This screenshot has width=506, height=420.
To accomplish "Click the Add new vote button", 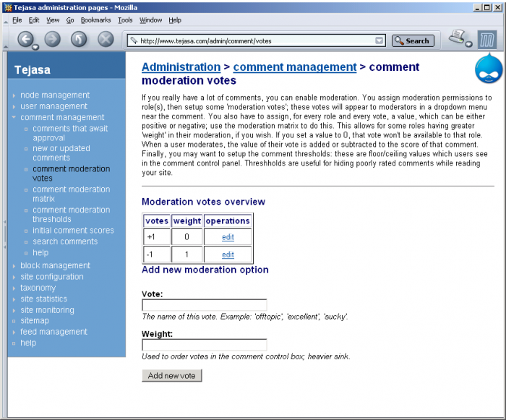I will coord(172,375).
